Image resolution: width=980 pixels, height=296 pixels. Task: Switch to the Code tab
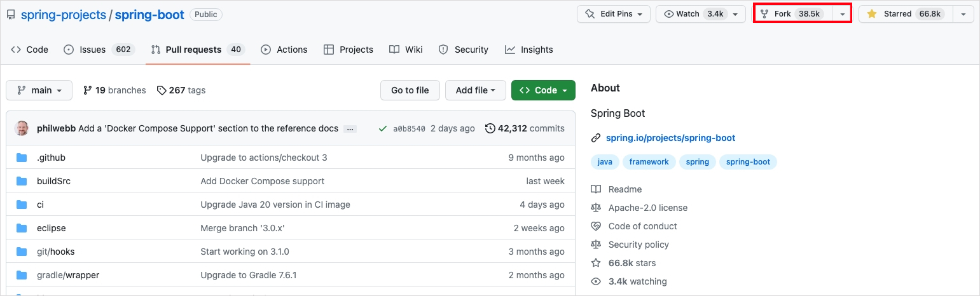tap(29, 50)
